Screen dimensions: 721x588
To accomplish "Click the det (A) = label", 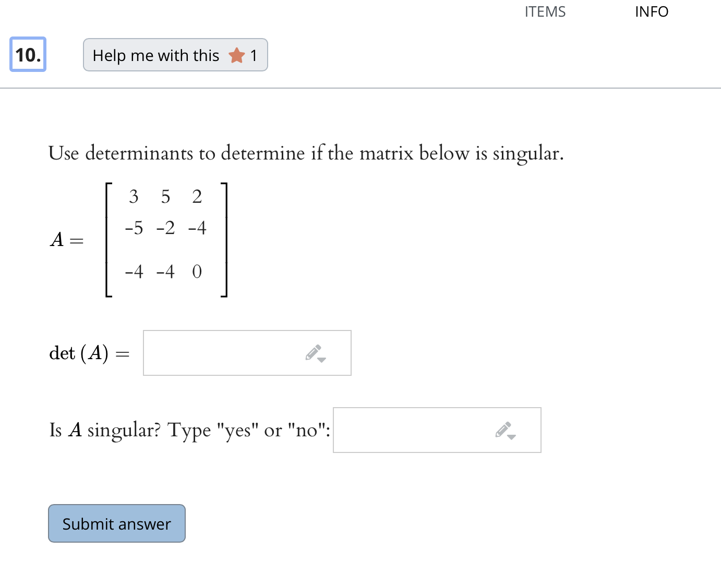I will (89, 353).
